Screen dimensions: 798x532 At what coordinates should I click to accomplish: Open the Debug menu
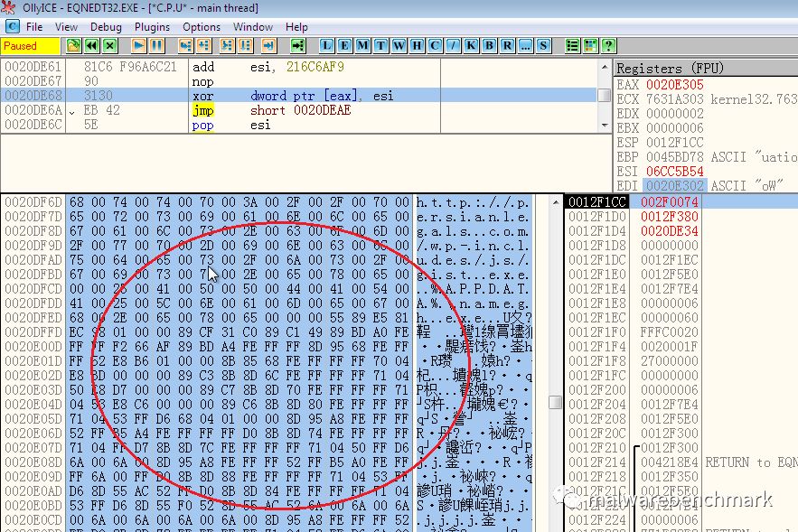[x=106, y=27]
